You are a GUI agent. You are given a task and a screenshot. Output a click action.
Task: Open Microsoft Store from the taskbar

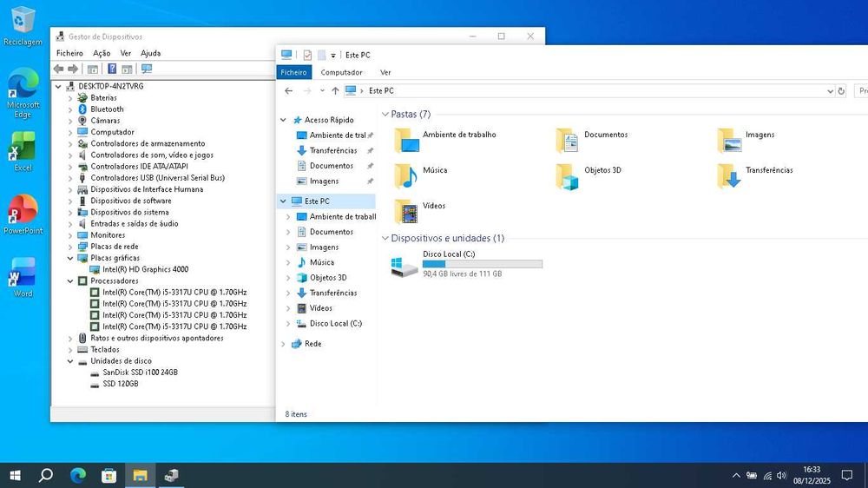[109, 475]
